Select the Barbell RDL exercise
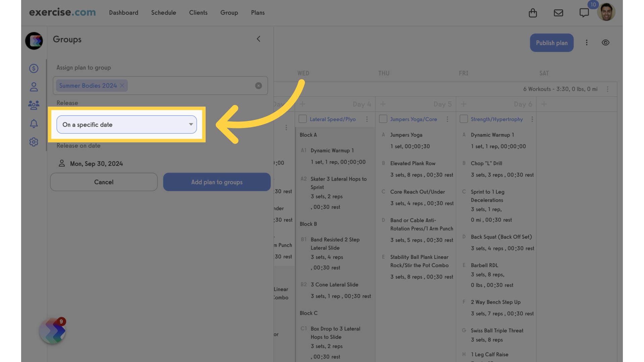 click(x=484, y=265)
